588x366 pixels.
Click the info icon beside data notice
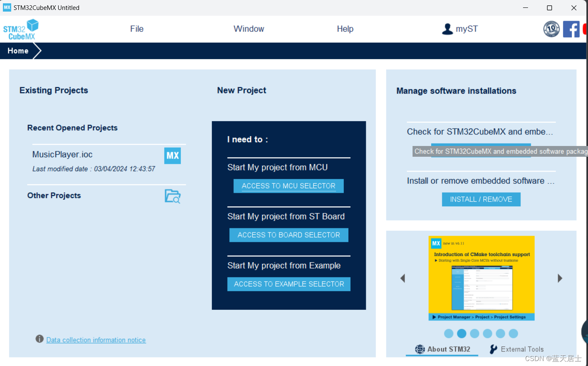pyautogui.click(x=40, y=339)
